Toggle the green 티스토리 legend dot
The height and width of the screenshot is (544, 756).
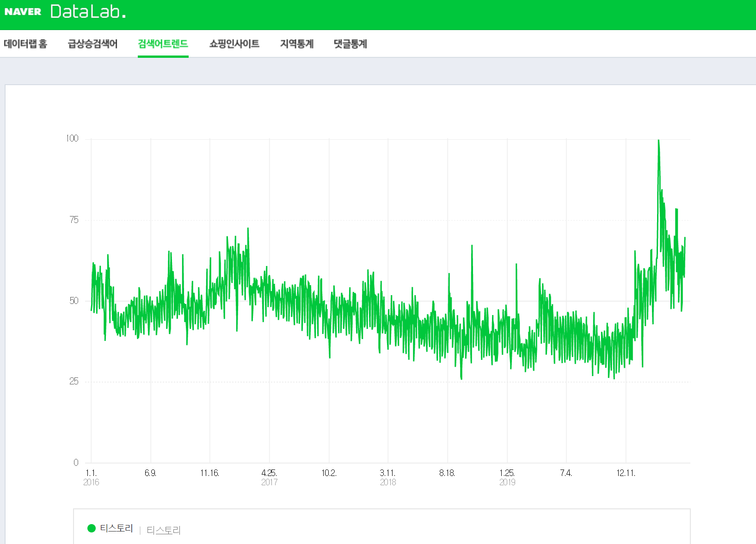92,528
